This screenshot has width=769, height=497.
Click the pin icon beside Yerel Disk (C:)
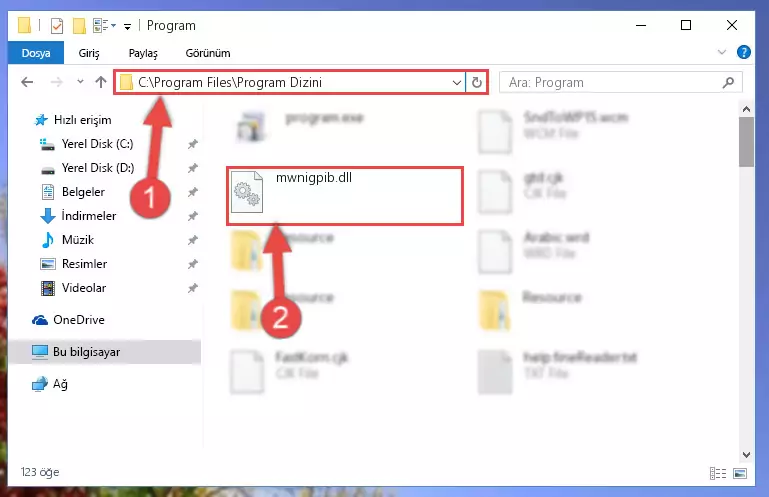(x=193, y=144)
